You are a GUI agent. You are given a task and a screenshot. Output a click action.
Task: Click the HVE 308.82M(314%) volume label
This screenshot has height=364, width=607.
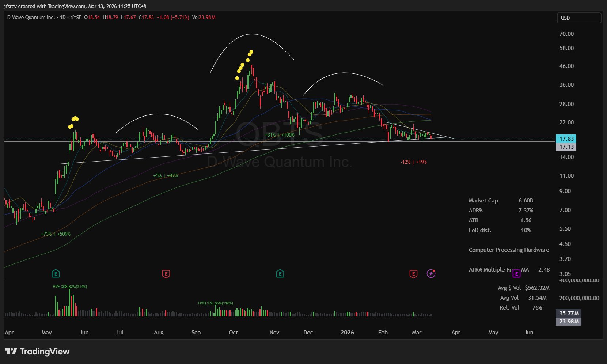point(70,287)
